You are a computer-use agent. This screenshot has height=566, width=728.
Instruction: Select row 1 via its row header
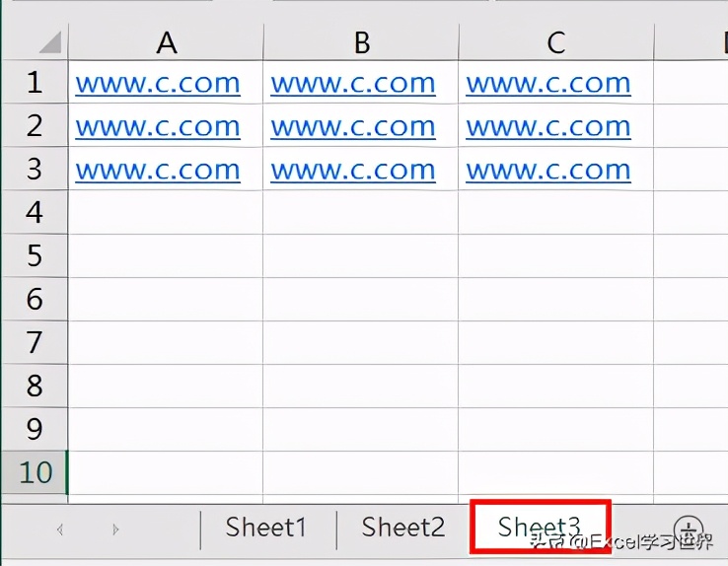click(x=35, y=83)
